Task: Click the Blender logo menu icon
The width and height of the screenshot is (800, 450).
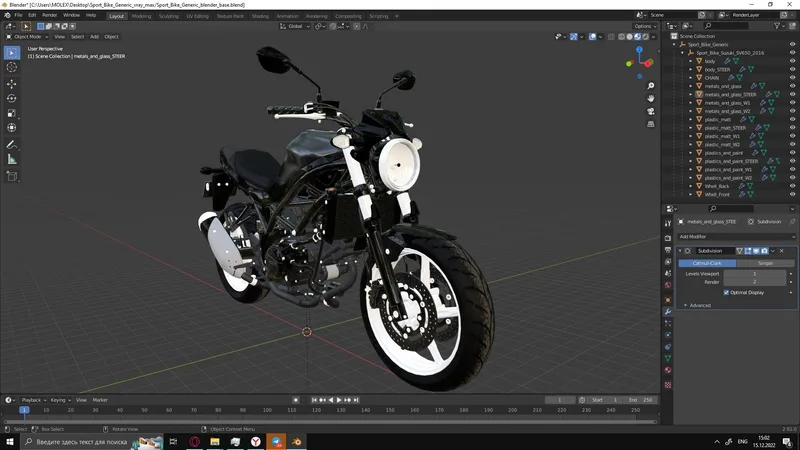Action: click(7, 15)
